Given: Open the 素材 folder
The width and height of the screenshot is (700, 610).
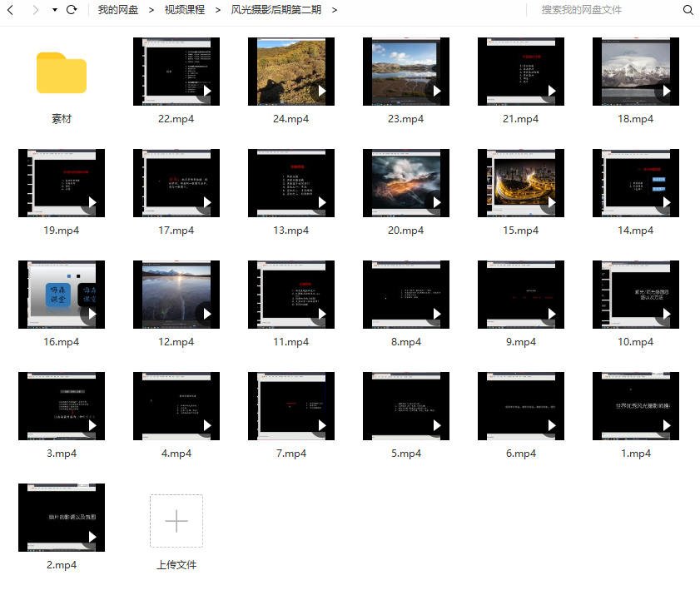Looking at the screenshot, I should point(62,73).
